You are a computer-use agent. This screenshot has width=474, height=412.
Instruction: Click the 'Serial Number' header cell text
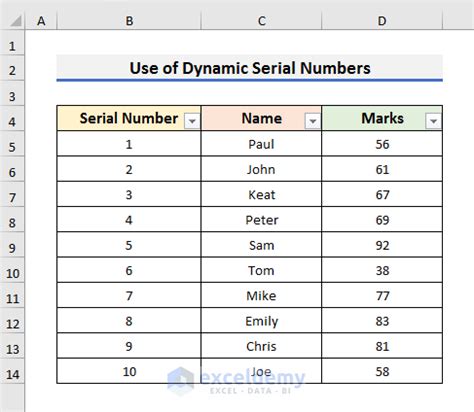(x=129, y=118)
